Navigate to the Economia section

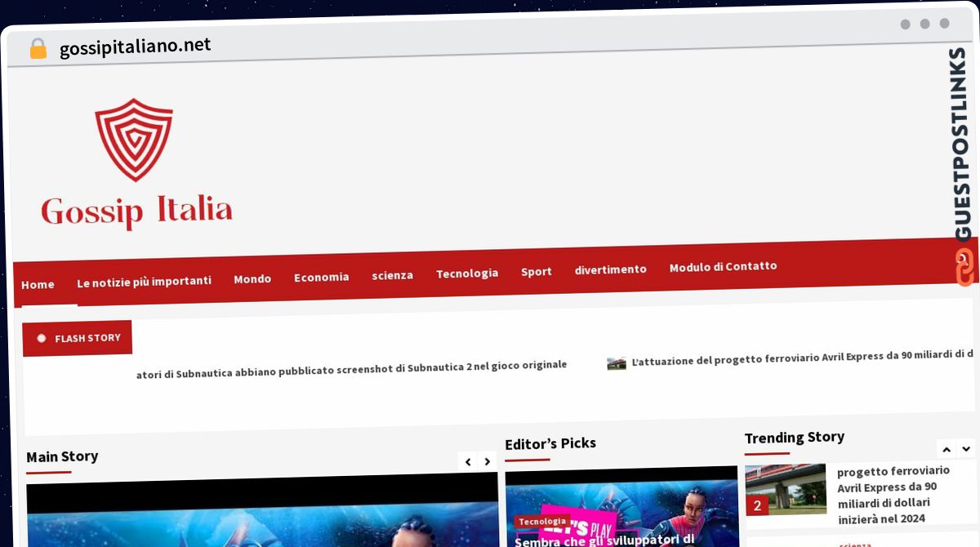(x=321, y=277)
